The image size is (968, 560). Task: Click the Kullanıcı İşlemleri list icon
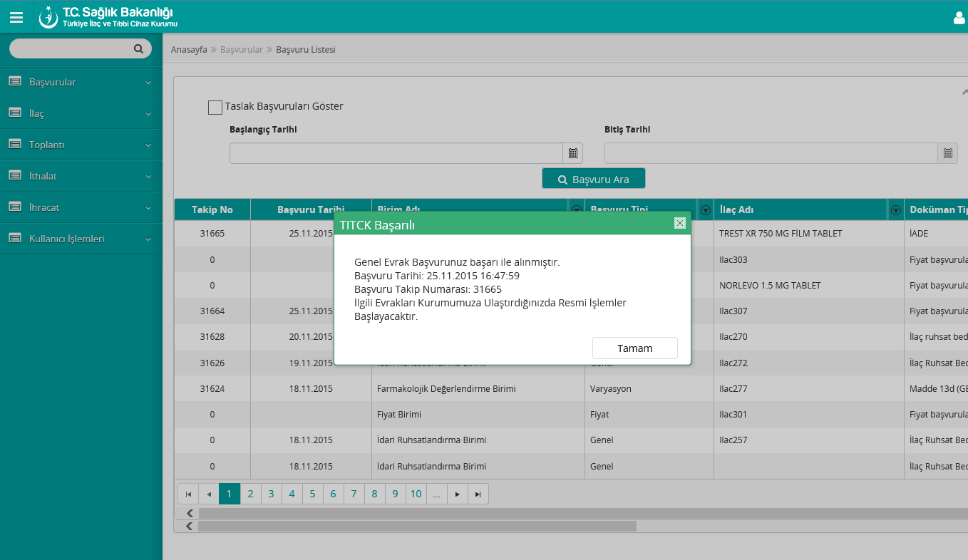(15, 238)
